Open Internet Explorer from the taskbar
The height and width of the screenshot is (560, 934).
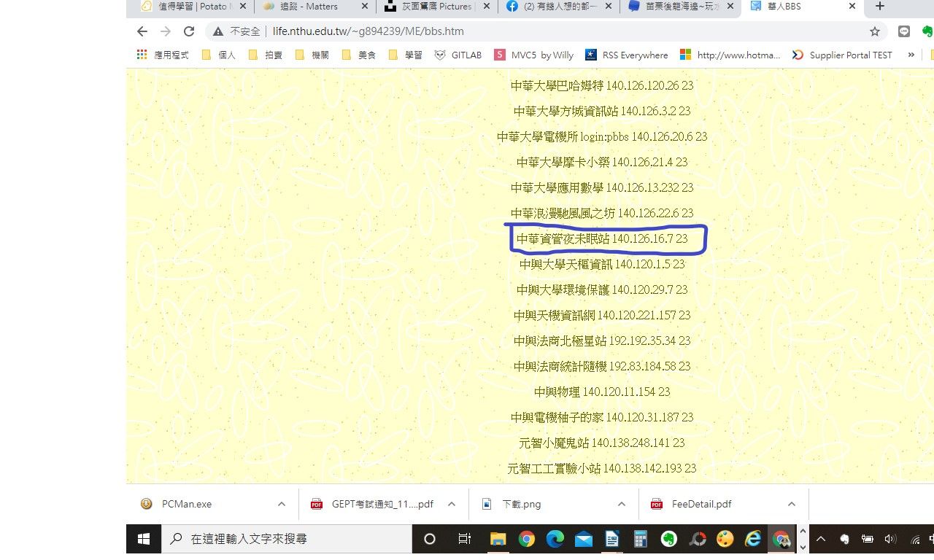click(753, 539)
